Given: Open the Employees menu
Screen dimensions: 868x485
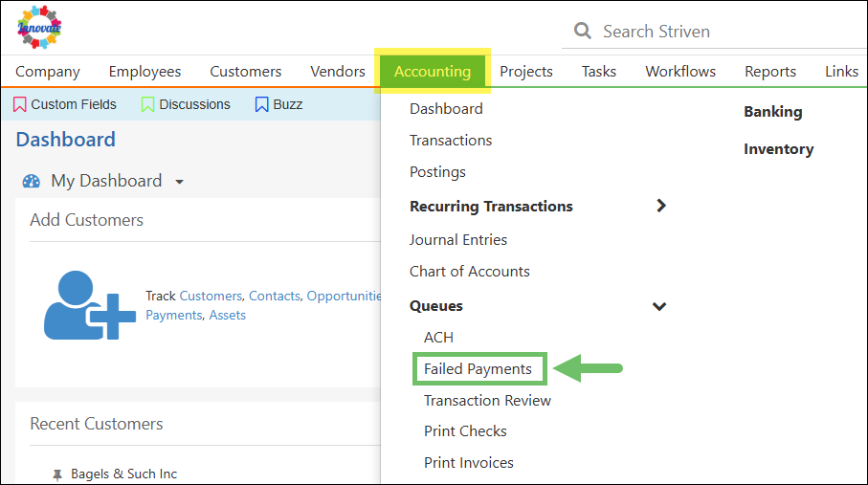Looking at the screenshot, I should (x=145, y=72).
